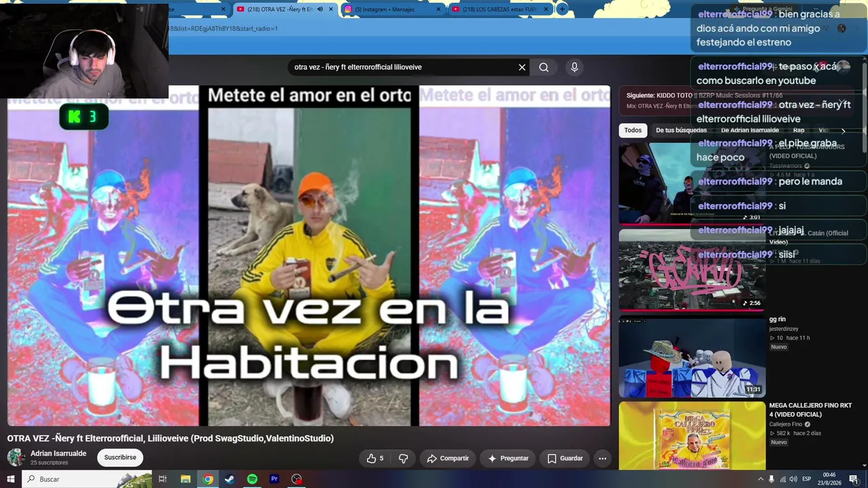Click the YouTube search magnifier button
The height and width of the screenshot is (488, 868).
544,67
